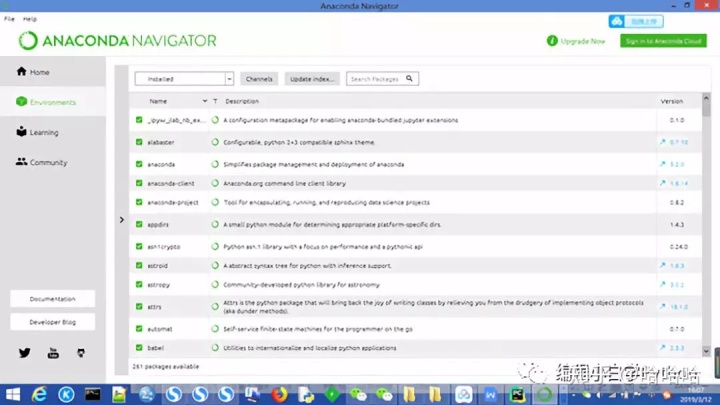The width and height of the screenshot is (720, 405).
Task: Open the Windows Start button
Action: point(13,394)
